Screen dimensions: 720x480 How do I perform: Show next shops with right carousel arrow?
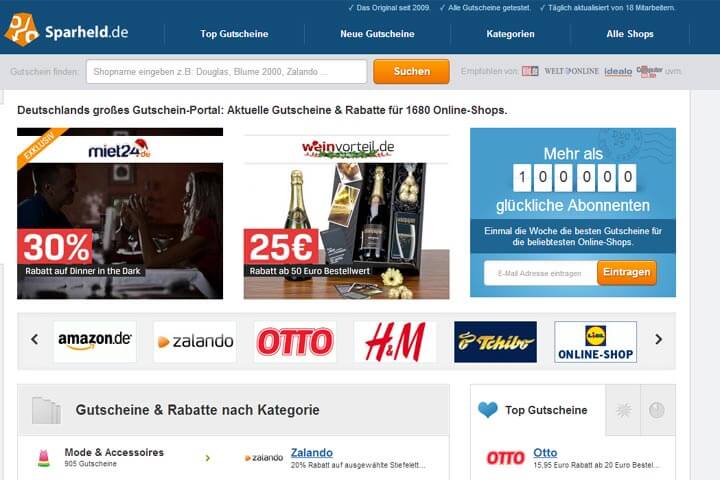coord(658,339)
